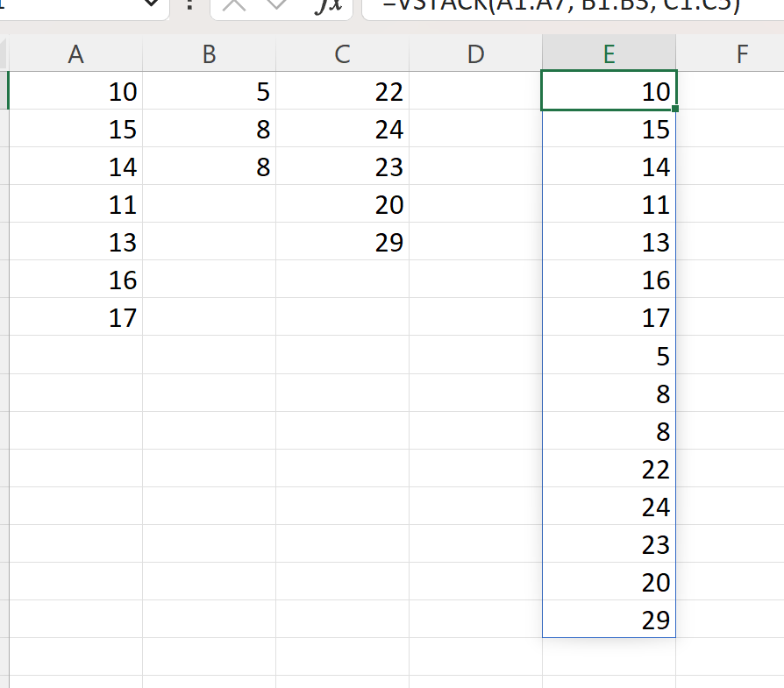This screenshot has height=688, width=784.
Task: Select column B header
Action: tap(209, 53)
